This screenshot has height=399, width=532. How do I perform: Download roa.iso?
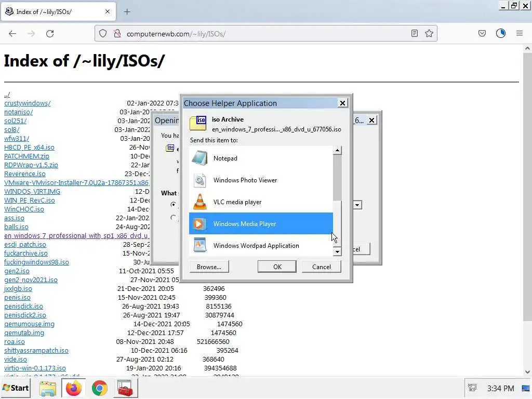14,341
